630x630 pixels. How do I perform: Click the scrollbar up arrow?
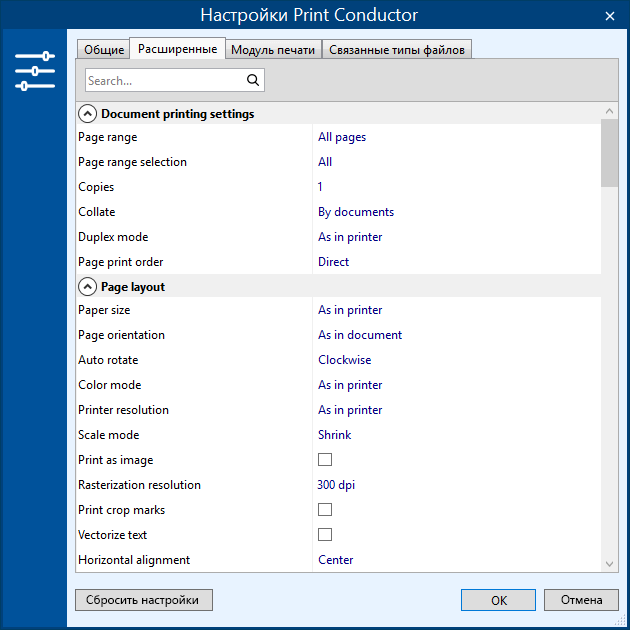point(609,111)
